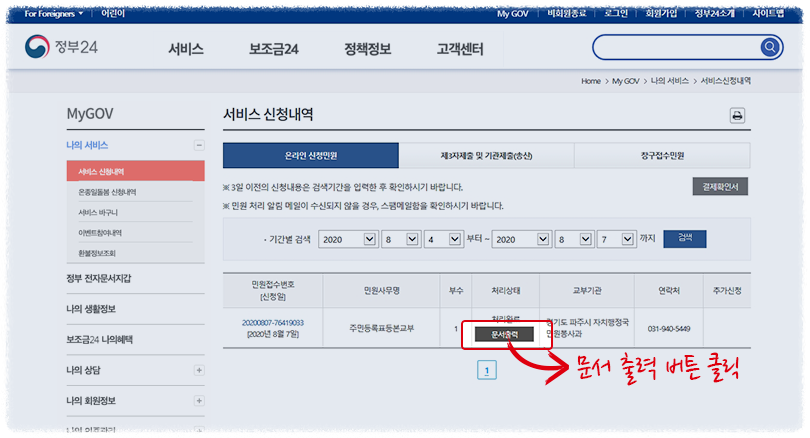
Task: Expand 나의 회원정보 plus icon
Action: tap(199, 401)
